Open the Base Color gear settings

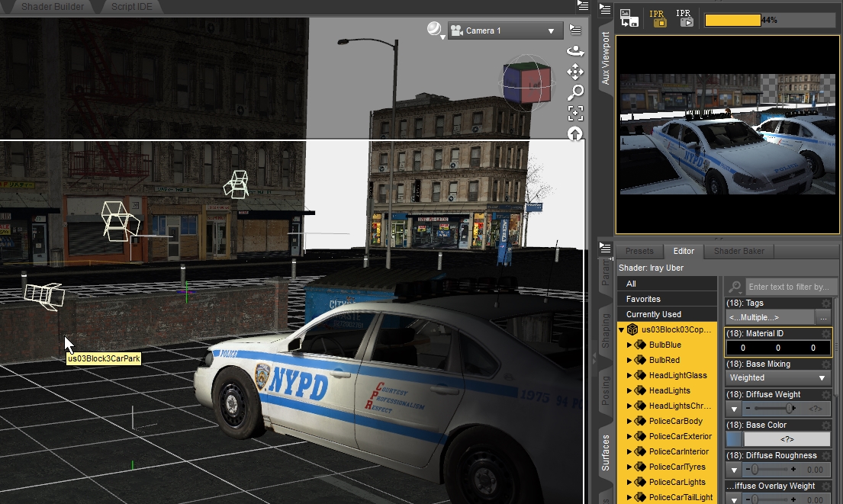coord(825,425)
